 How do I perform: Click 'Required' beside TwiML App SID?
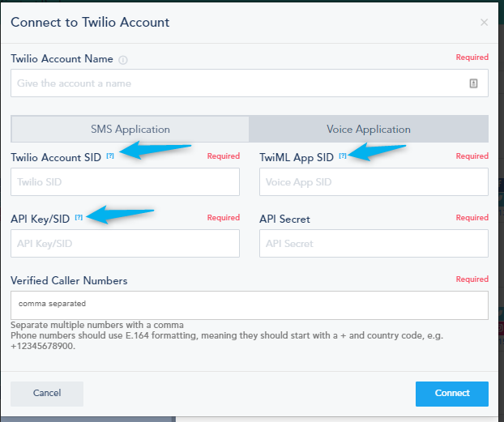(x=472, y=156)
